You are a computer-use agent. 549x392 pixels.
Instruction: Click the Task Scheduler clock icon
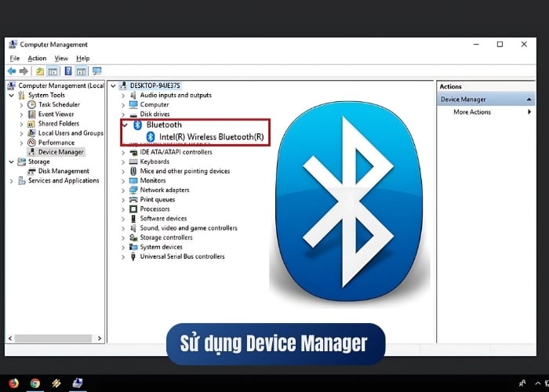(x=31, y=104)
